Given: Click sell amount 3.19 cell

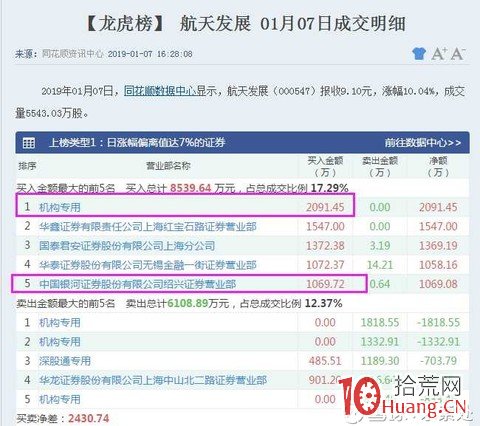Looking at the screenshot, I should click(x=380, y=246).
